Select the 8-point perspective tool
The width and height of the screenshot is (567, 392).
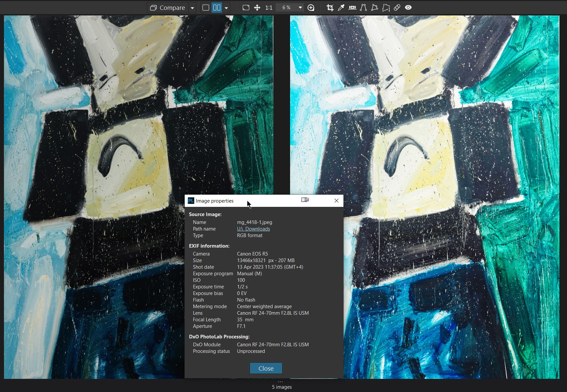click(386, 8)
